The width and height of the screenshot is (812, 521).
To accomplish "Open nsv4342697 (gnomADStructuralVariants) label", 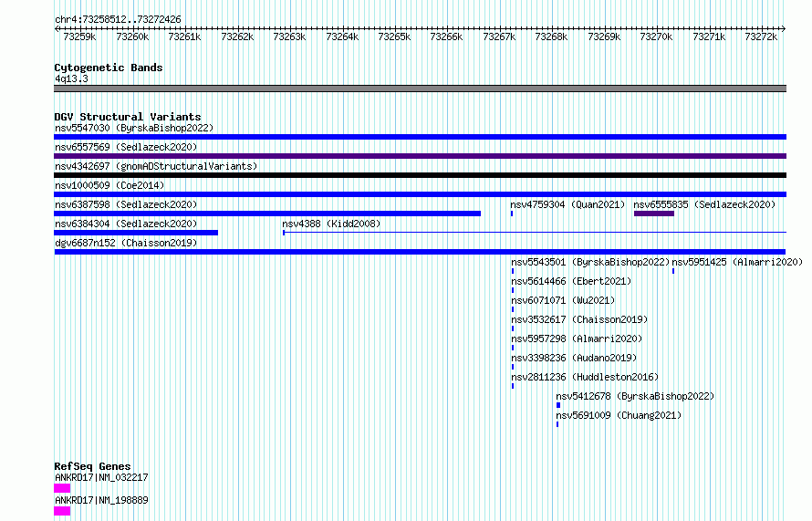I will pyautogui.click(x=156, y=166).
